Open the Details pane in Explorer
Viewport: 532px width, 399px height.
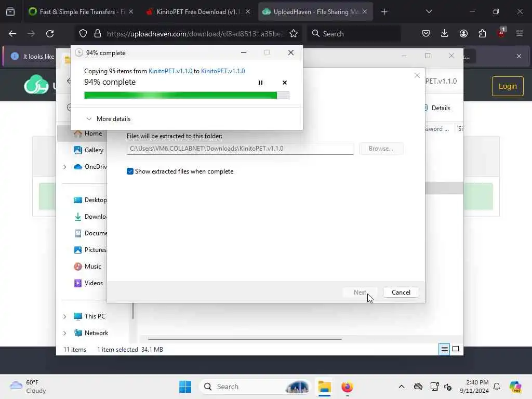[437, 108]
